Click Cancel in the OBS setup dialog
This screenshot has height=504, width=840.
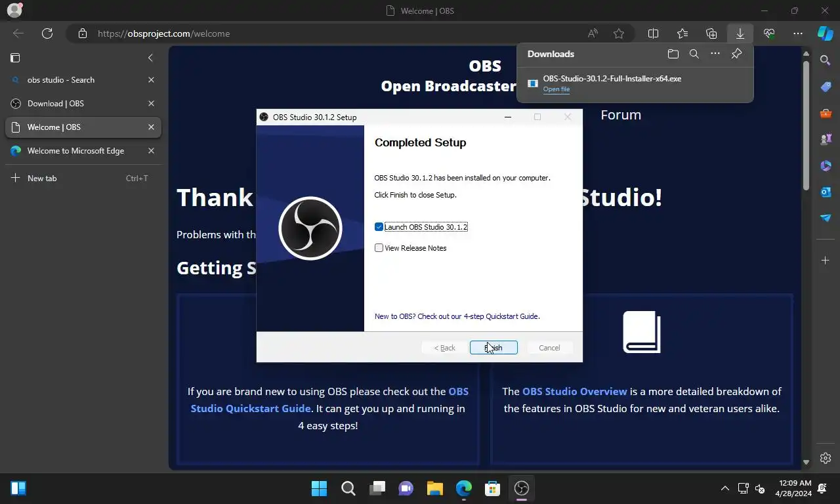pos(549,348)
